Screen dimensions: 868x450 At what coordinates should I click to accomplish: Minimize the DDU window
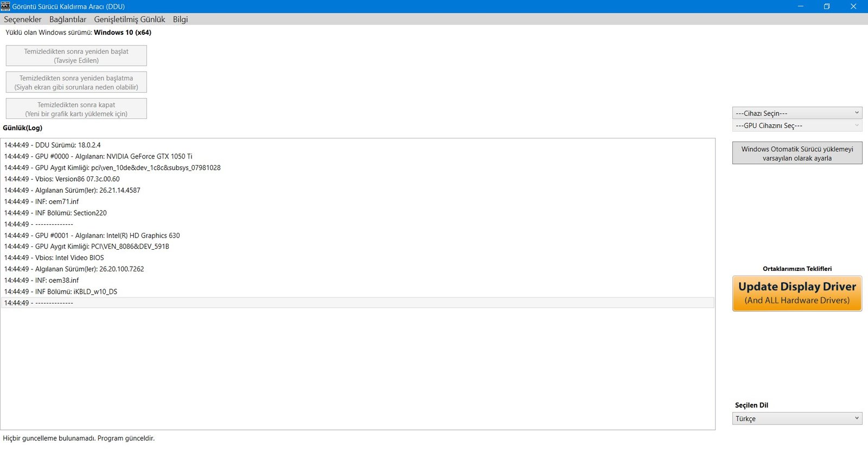point(801,7)
